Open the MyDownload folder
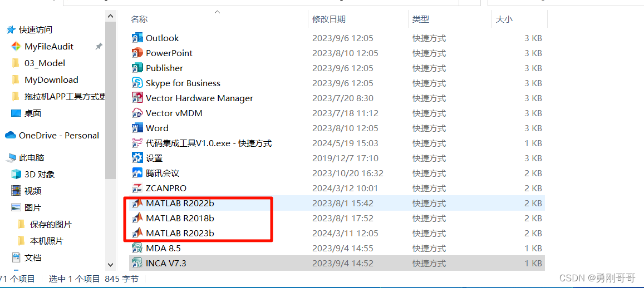 pos(51,80)
